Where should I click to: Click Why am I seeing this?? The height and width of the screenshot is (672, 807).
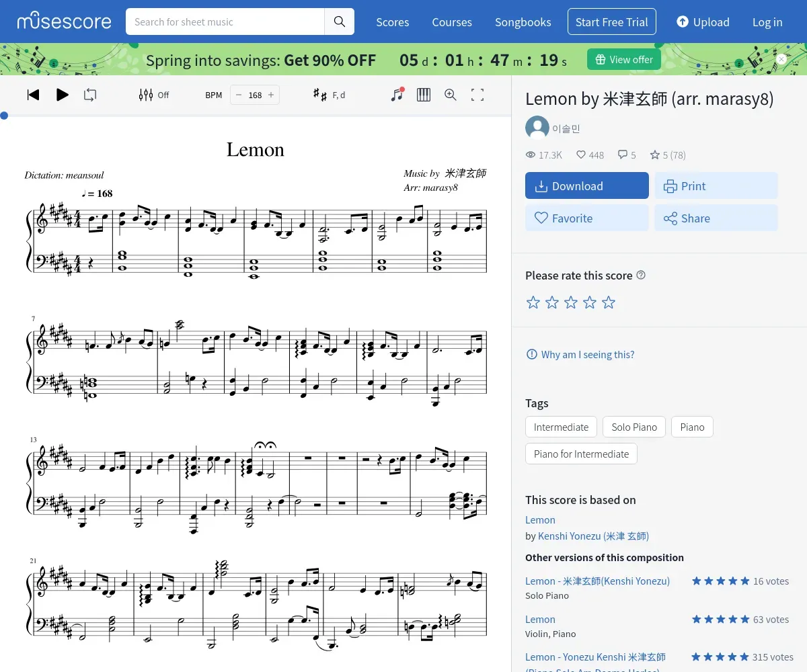click(x=580, y=354)
